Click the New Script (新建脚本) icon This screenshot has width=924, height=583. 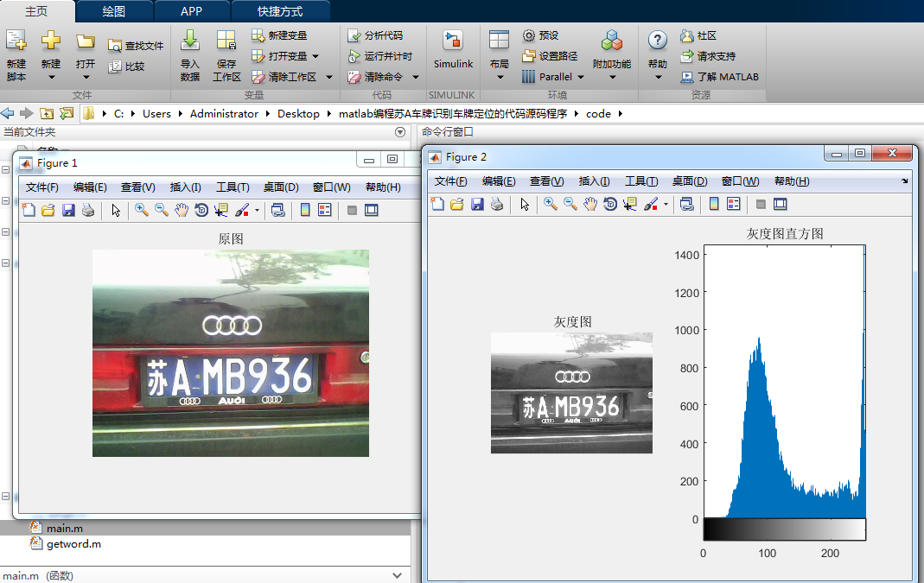coord(16,40)
